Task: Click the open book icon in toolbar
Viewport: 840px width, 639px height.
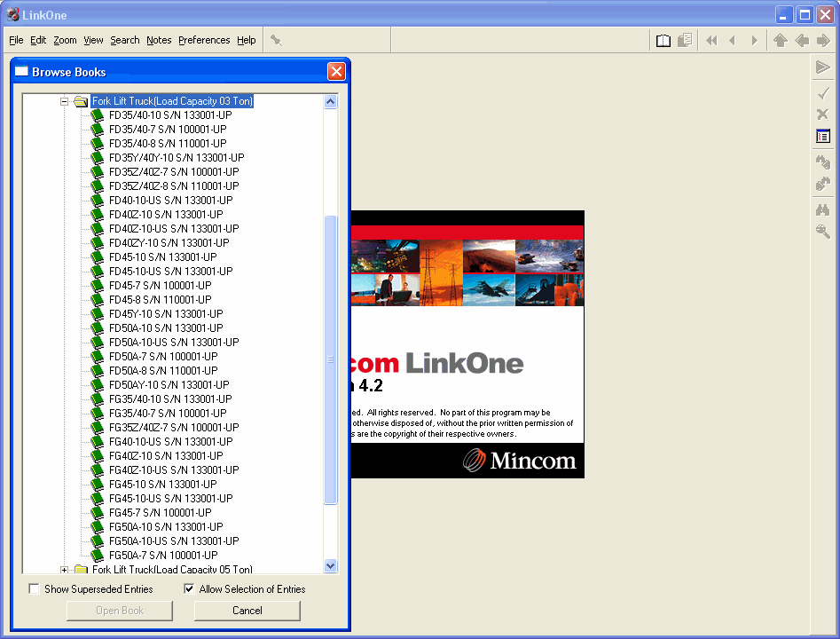Action: tap(663, 41)
